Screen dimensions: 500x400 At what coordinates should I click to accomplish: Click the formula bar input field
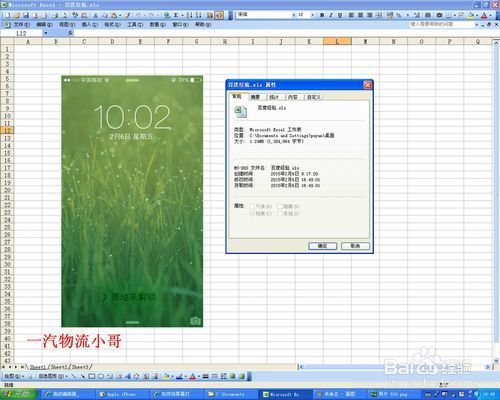click(x=287, y=33)
